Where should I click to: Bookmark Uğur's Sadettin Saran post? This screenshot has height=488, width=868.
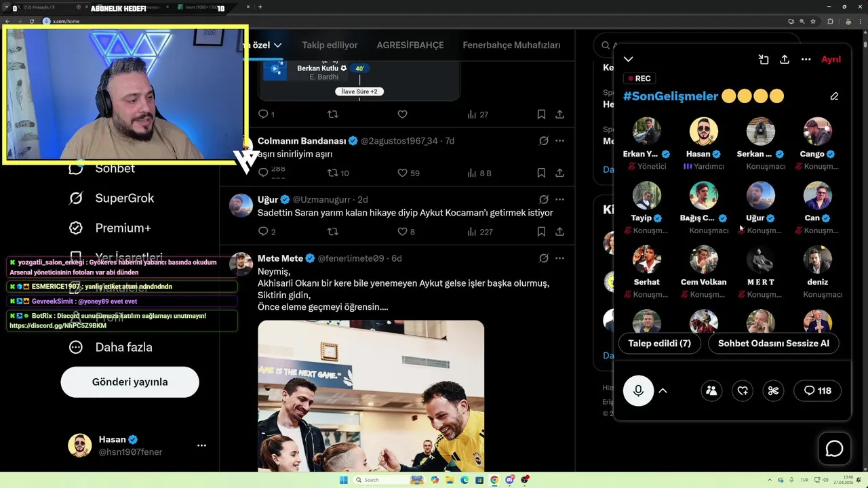tap(541, 232)
